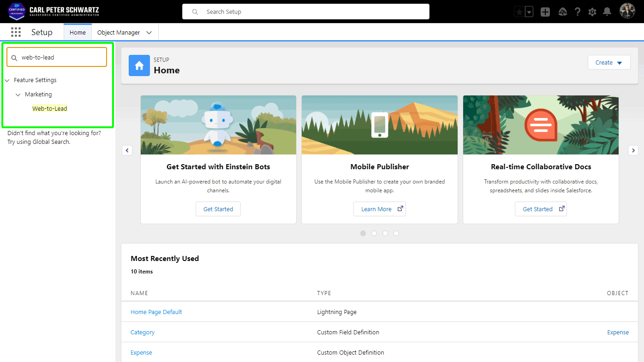
Task: Click the OBJECT column header
Action: point(618,293)
